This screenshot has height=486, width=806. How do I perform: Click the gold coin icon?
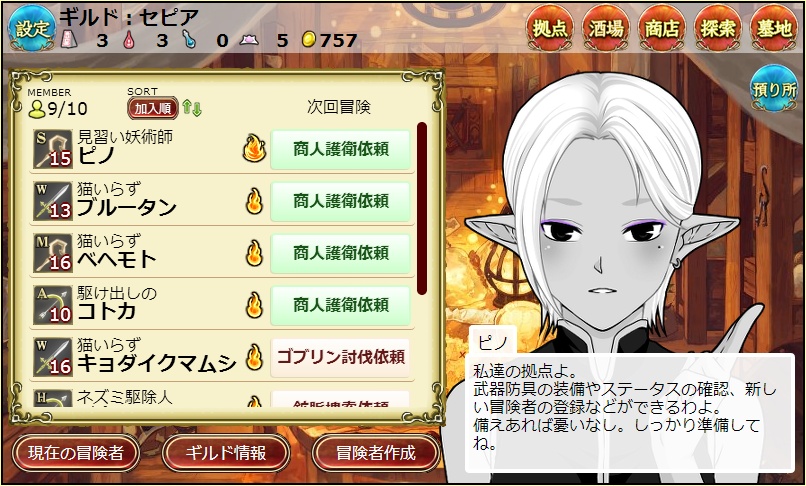pos(308,39)
